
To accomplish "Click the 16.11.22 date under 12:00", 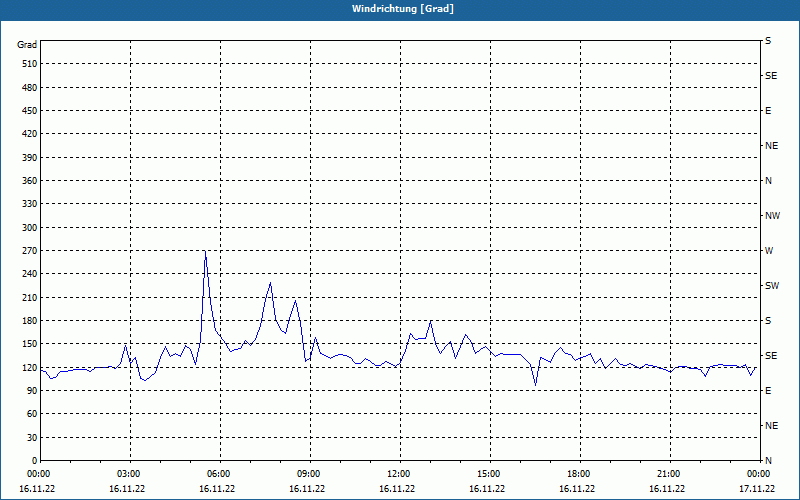I will click(397, 489).
